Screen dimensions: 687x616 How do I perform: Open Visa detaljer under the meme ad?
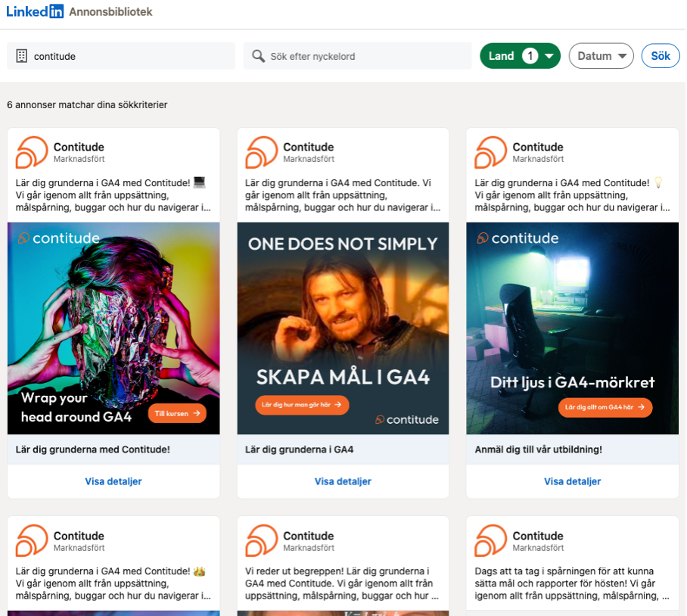pos(343,481)
